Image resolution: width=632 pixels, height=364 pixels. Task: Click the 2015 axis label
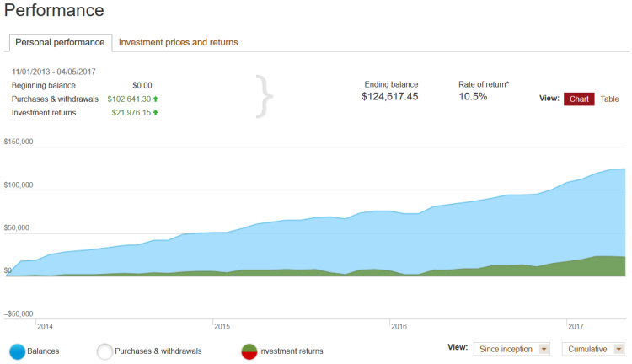click(x=222, y=327)
